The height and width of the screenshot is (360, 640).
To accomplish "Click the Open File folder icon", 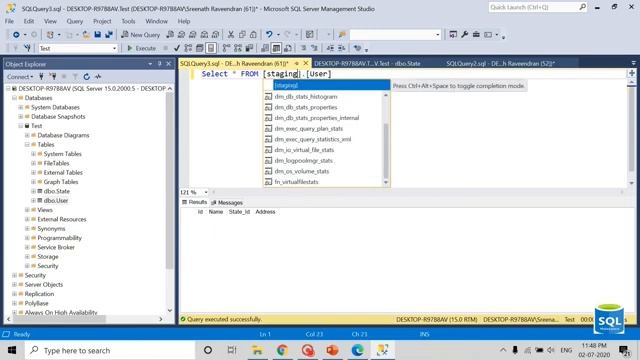I will pyautogui.click(x=86, y=35).
